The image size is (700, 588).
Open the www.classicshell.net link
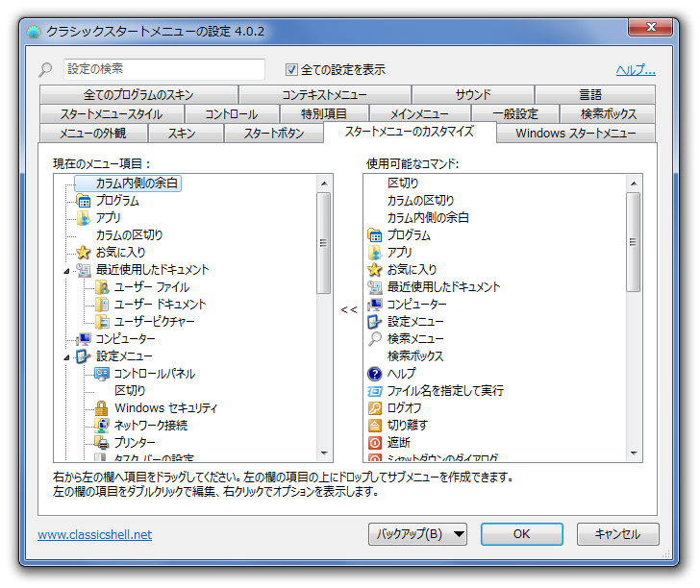(94, 534)
